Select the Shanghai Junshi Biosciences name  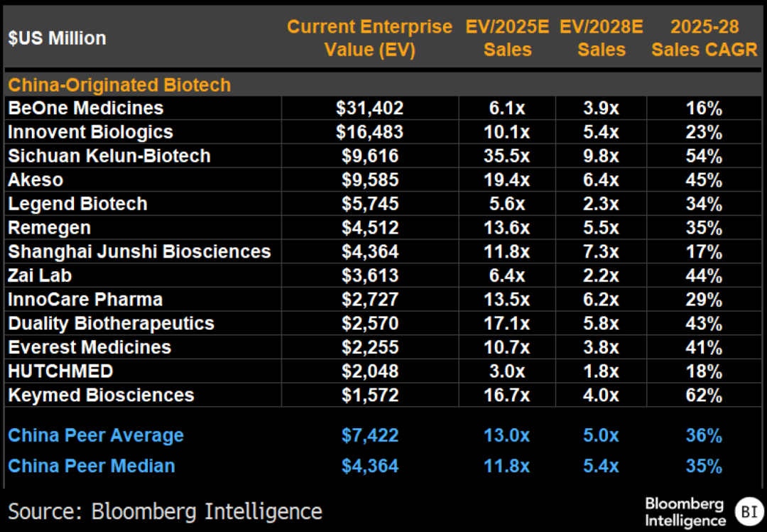pos(139,251)
